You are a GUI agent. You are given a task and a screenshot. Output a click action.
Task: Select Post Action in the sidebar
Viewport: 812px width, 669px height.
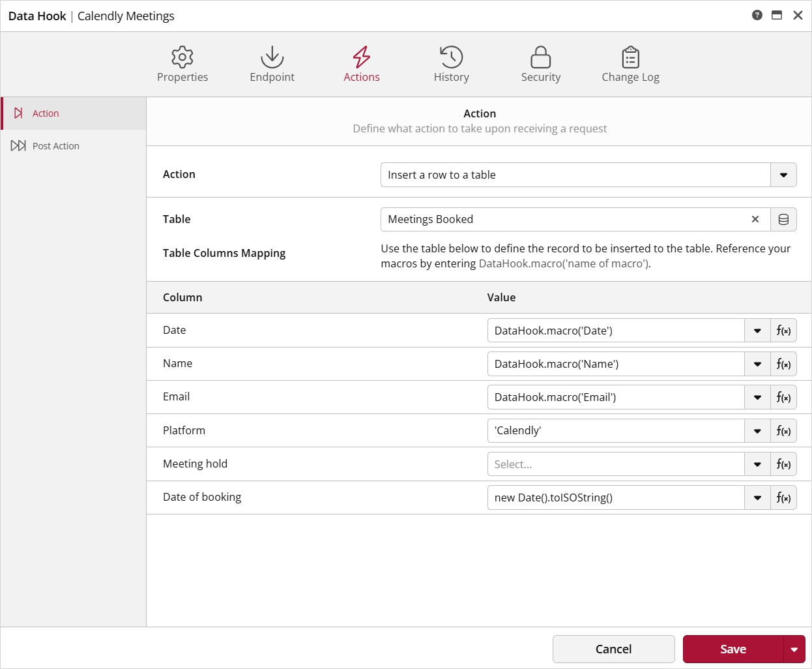point(74,146)
